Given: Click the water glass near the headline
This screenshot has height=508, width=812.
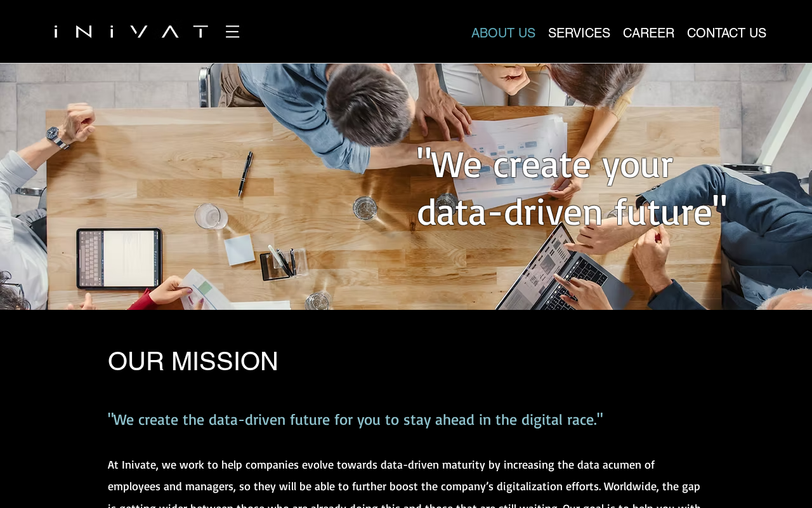Looking at the screenshot, I should pyautogui.click(x=365, y=208).
